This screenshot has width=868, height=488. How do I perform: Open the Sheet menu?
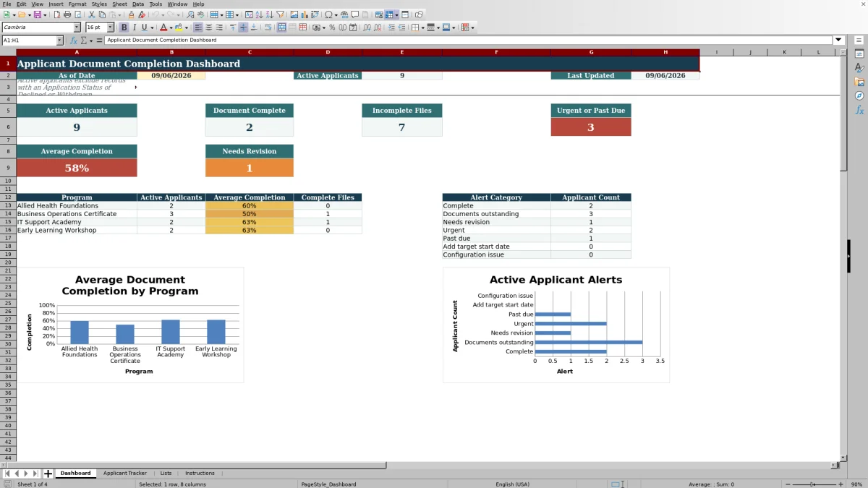click(x=119, y=4)
